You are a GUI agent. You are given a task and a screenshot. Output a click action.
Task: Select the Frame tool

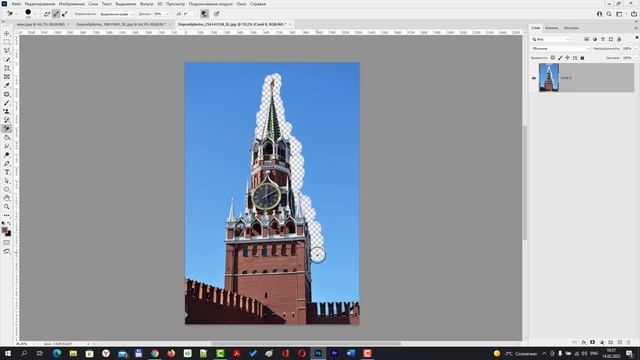tap(7, 77)
